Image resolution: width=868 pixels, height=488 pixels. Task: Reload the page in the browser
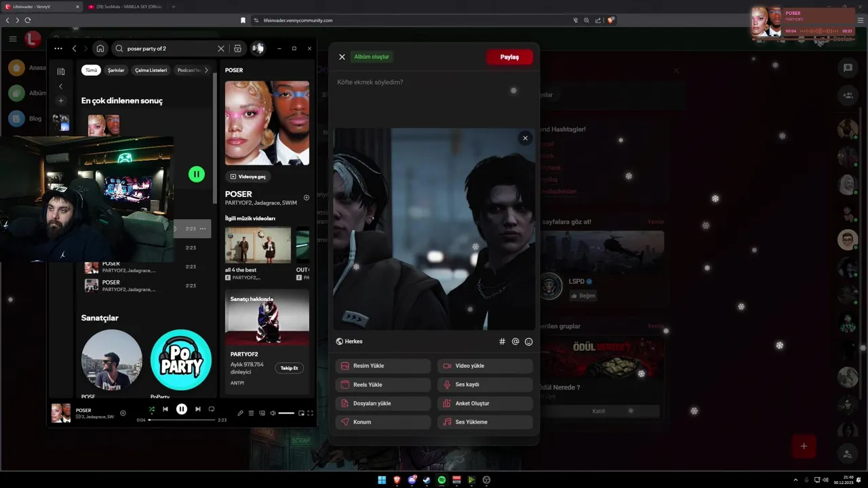28,20
